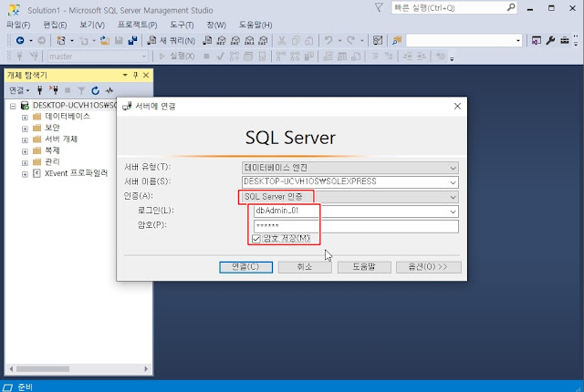This screenshot has width=584, height=392.
Task: Click the DAX query toolbar icon
Action: [x=264, y=40]
